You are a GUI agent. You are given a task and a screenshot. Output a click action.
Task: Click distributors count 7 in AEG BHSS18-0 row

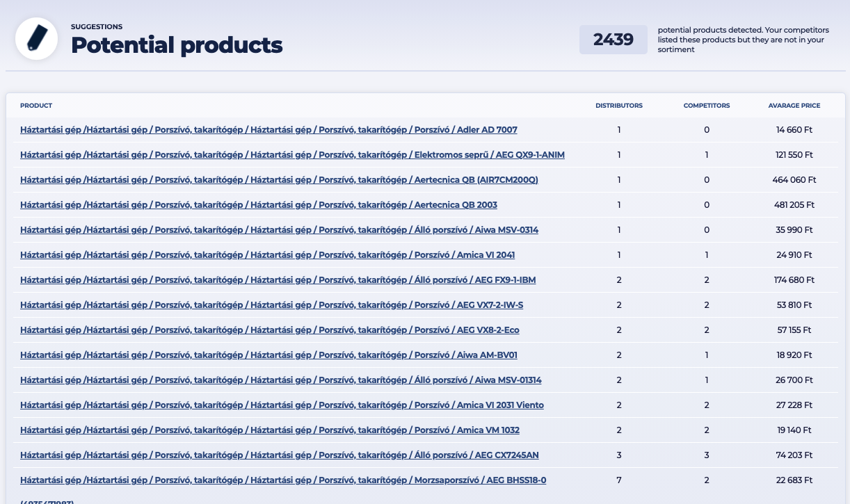pyautogui.click(x=619, y=480)
